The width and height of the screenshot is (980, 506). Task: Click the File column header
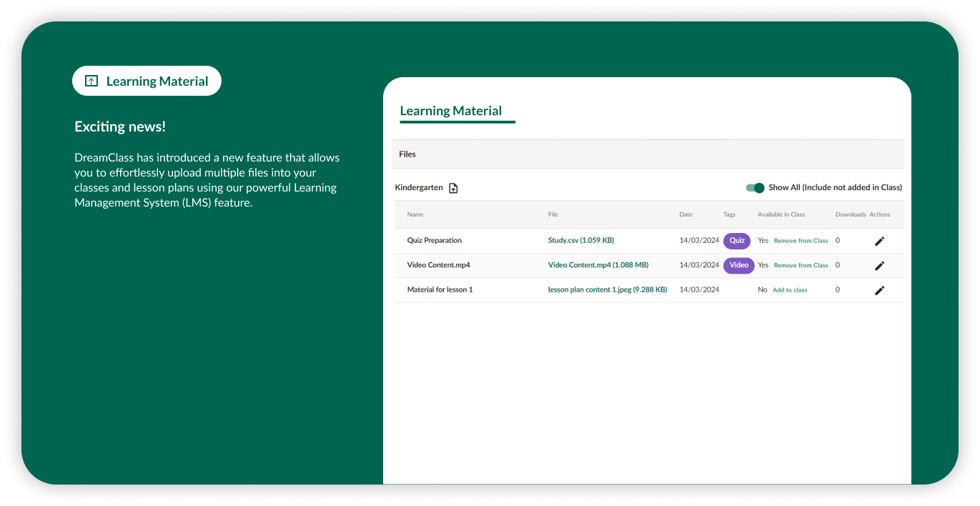[553, 214]
